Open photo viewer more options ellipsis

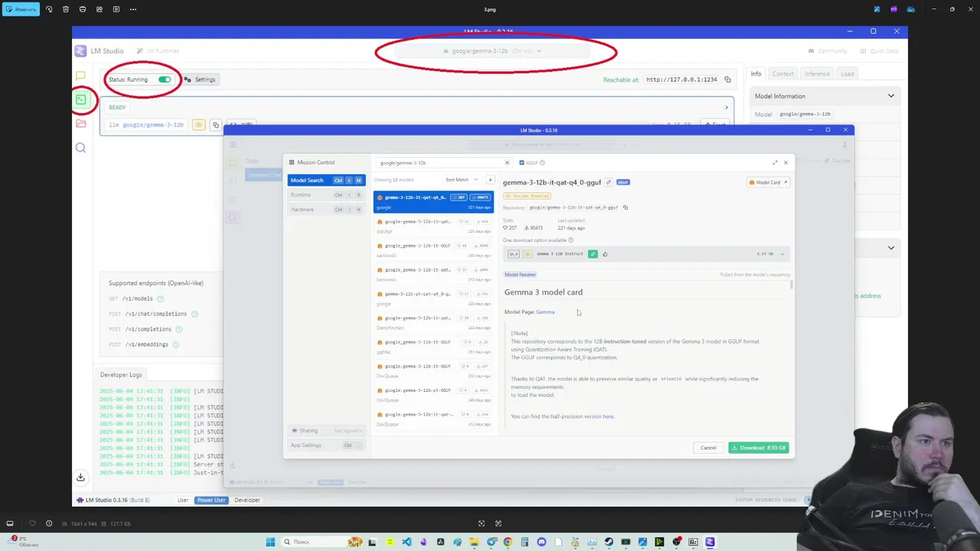pos(133,9)
